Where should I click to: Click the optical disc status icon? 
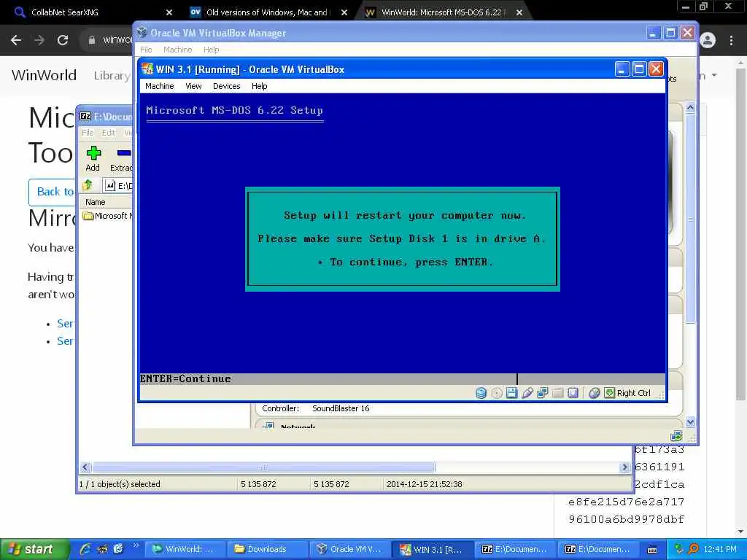pyautogui.click(x=496, y=393)
